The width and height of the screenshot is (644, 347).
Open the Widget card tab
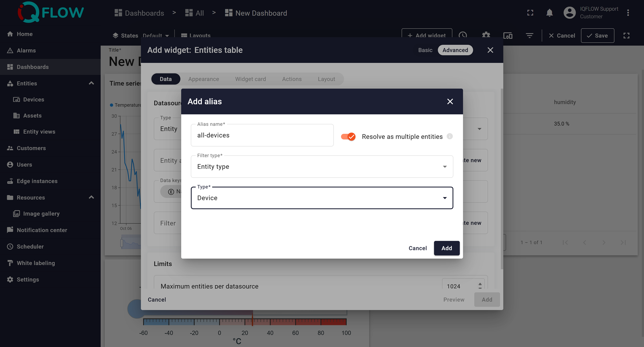coord(250,79)
